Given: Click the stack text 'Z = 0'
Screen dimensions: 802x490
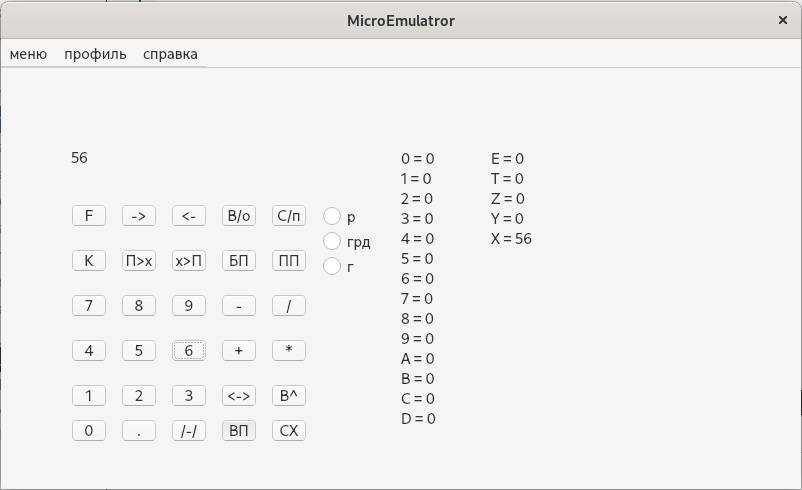Looking at the screenshot, I should coord(507,198).
